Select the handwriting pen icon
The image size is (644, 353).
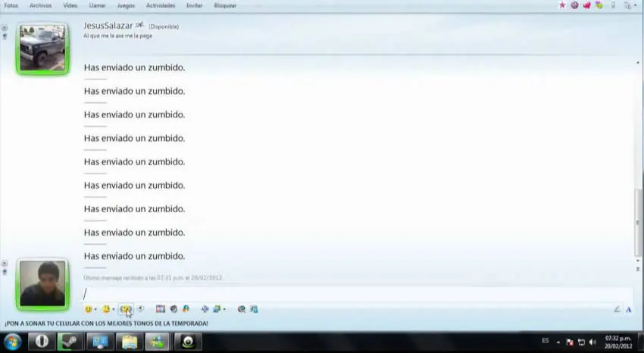tap(617, 310)
